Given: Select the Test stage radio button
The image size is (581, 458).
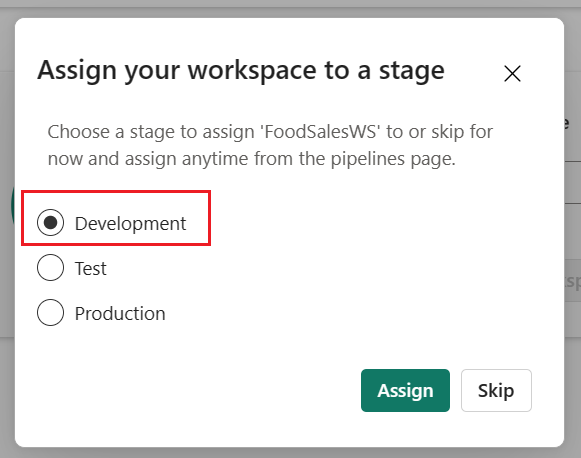Looking at the screenshot, I should tap(50, 268).
